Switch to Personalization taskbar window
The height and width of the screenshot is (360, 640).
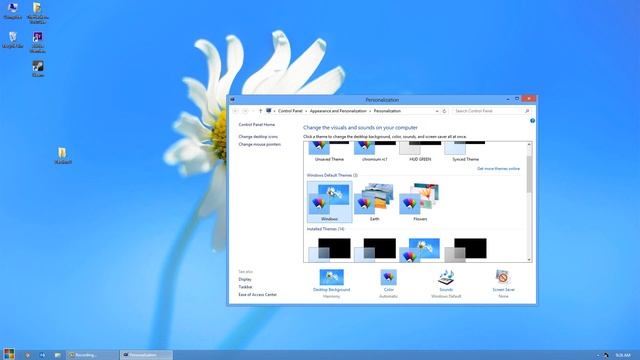[x=146, y=355]
